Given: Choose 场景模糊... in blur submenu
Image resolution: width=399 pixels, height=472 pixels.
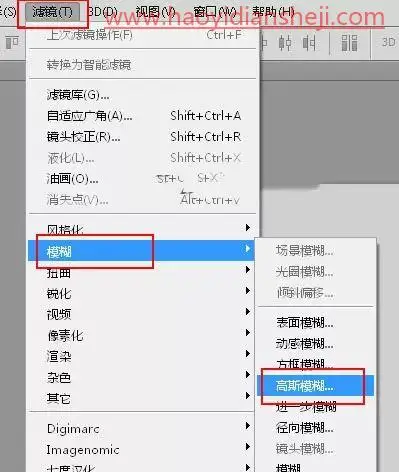Looking at the screenshot, I should click(x=316, y=251).
